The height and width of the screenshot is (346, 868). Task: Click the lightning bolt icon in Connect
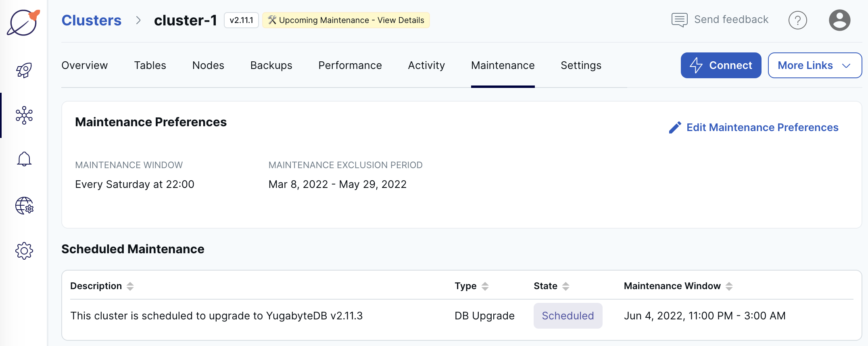[696, 65]
